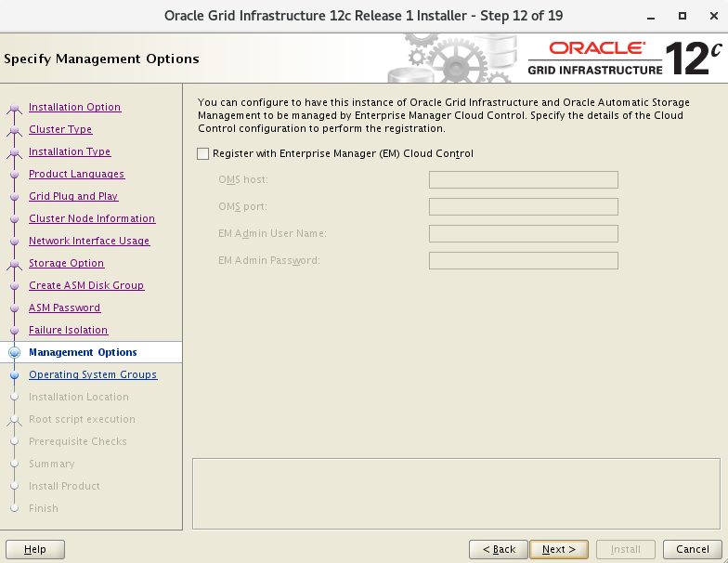Screen dimensions: 728x563
Task: Click the Create ASM Disk Group step bullet
Action: (15, 286)
